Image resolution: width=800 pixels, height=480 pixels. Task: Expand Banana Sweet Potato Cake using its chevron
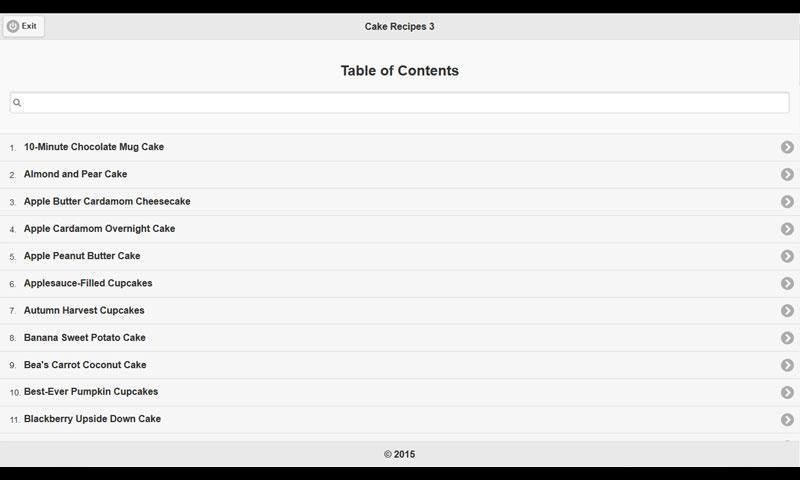pyautogui.click(x=787, y=338)
